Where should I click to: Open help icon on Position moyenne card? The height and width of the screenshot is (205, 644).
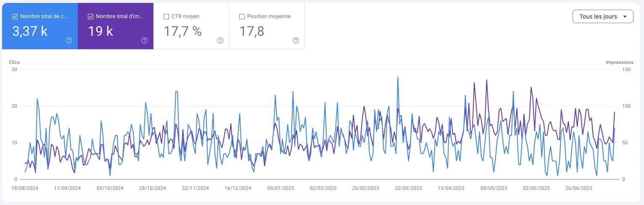tap(296, 40)
